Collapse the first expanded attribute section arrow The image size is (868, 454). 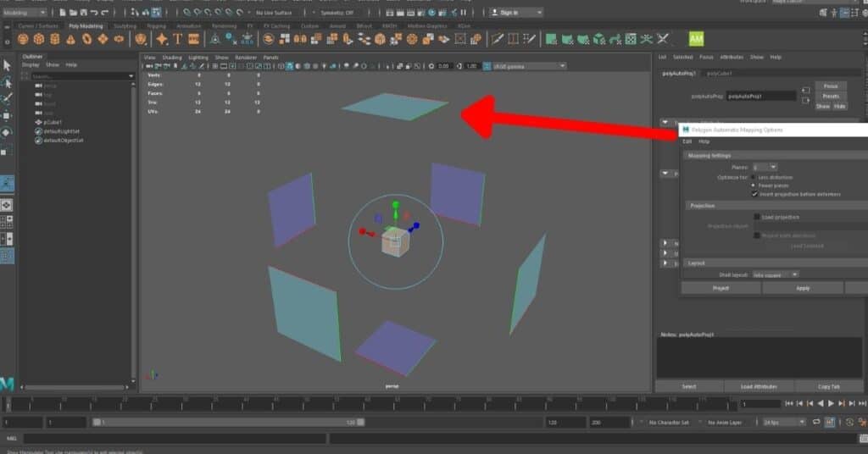click(x=665, y=122)
